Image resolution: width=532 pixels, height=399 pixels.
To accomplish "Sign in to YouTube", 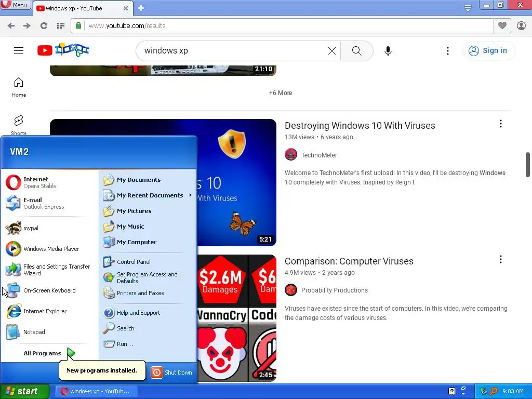I will (x=488, y=50).
